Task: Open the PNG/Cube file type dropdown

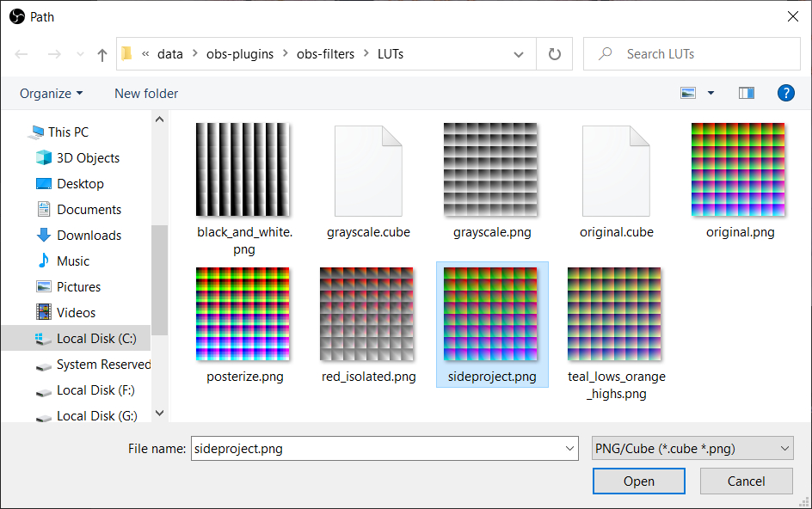Action: click(x=692, y=448)
